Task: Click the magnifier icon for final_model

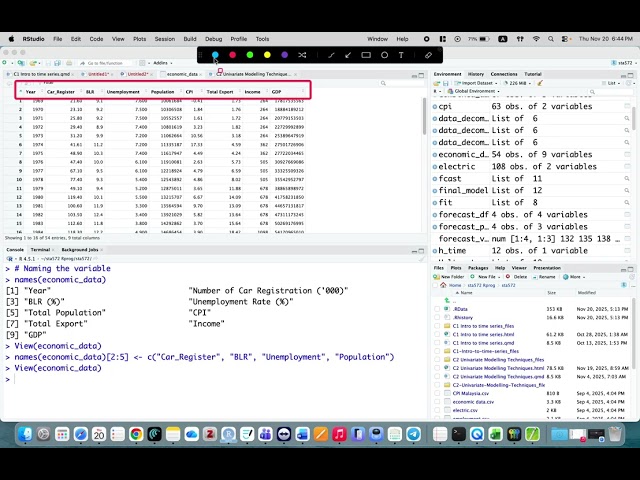Action: 627,191
